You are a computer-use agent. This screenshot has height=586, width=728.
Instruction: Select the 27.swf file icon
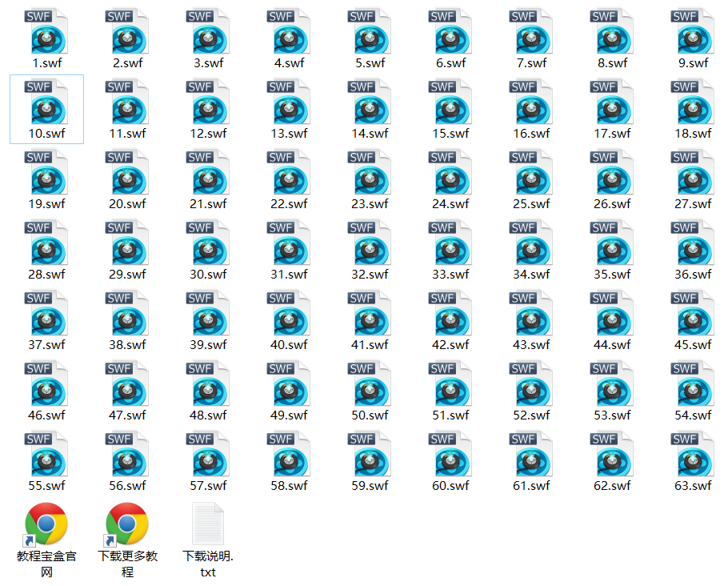point(693,171)
